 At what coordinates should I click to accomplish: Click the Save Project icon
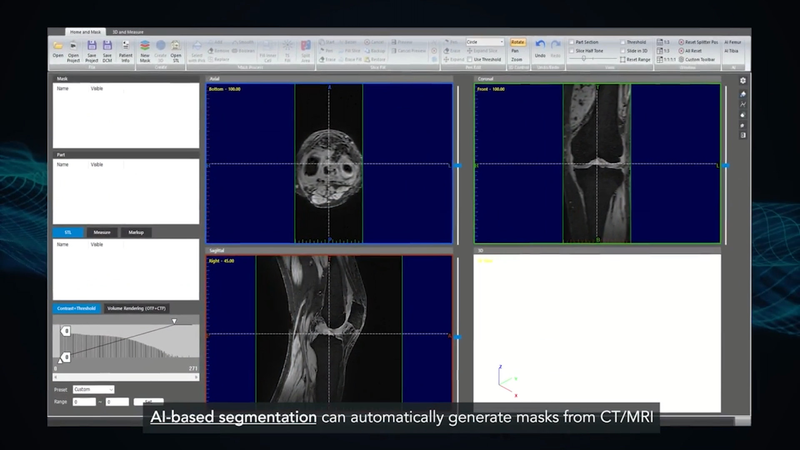[x=92, y=47]
